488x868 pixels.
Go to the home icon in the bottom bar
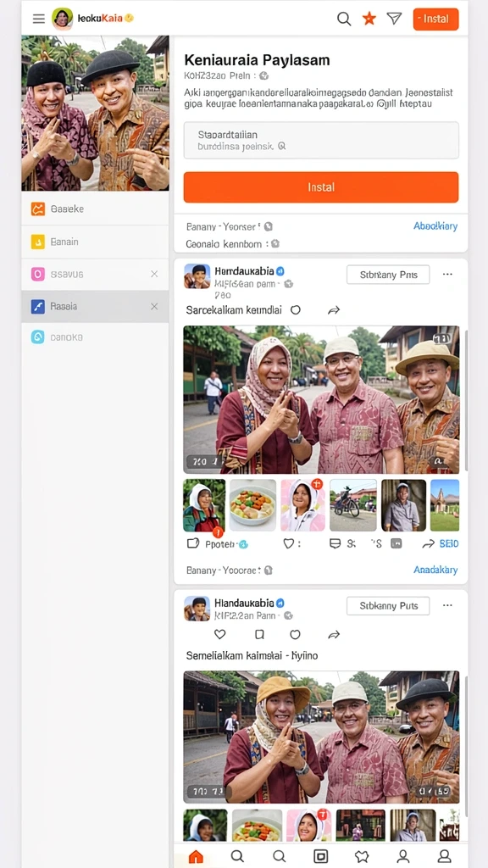pos(196,856)
